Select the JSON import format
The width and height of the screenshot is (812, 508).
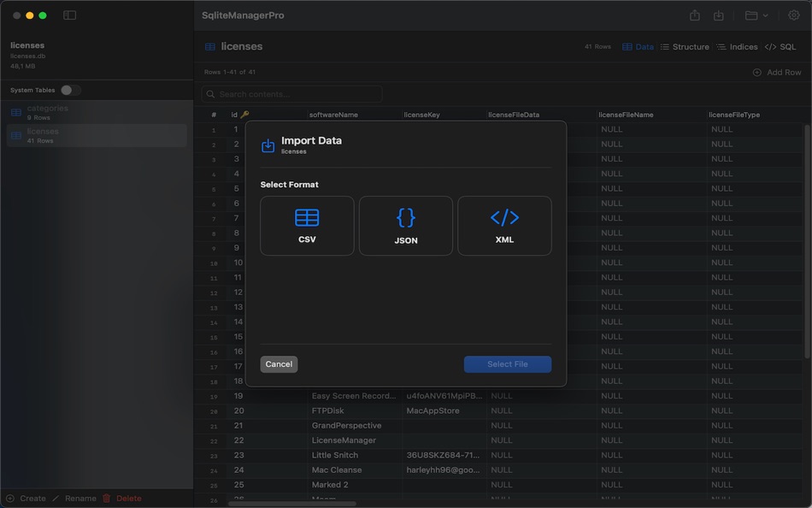(405, 225)
